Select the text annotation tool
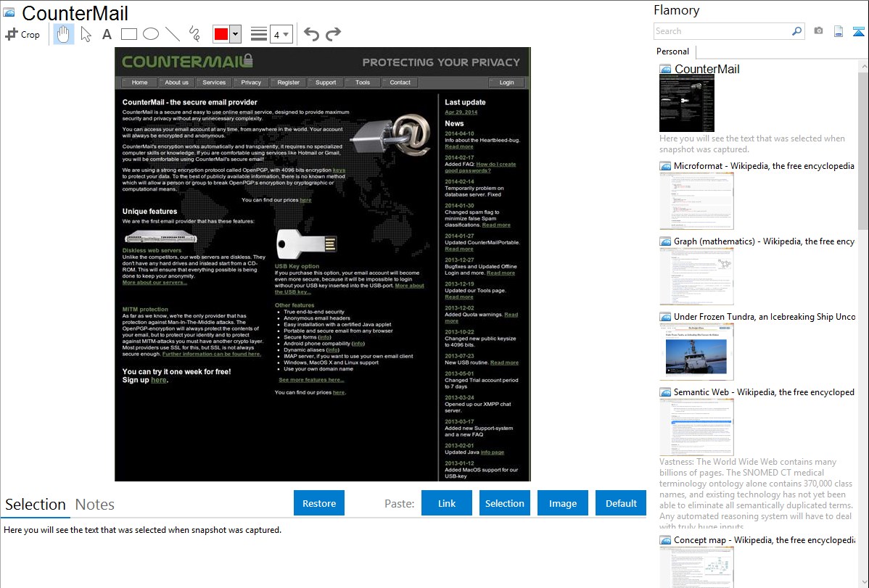The width and height of the screenshot is (869, 588). tap(107, 34)
